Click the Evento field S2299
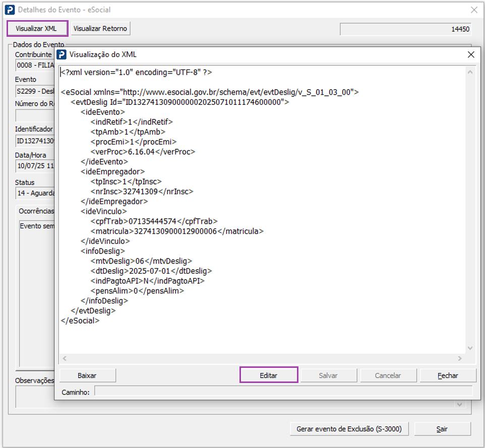Screen dimensions: 485x448 tap(35, 91)
